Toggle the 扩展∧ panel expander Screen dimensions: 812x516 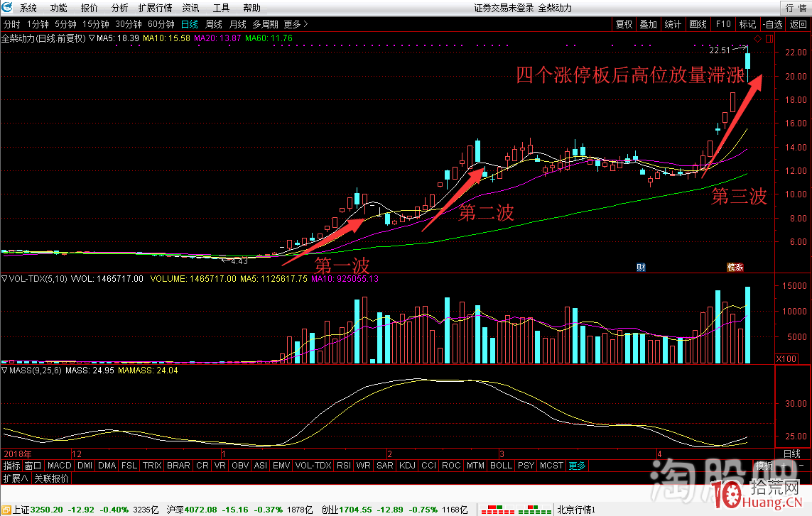tap(15, 478)
